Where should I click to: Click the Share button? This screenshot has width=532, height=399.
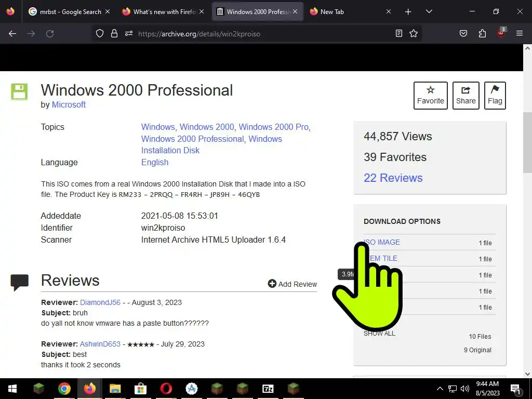466,96
